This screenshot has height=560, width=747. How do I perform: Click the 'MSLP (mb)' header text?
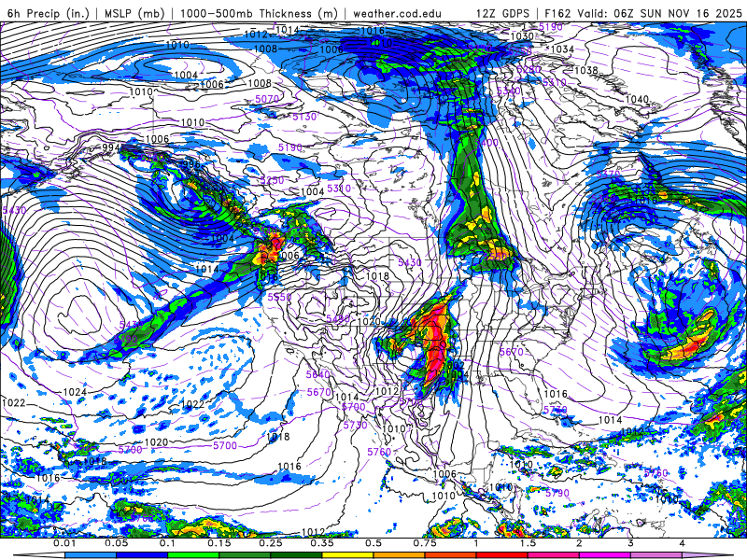point(134,13)
